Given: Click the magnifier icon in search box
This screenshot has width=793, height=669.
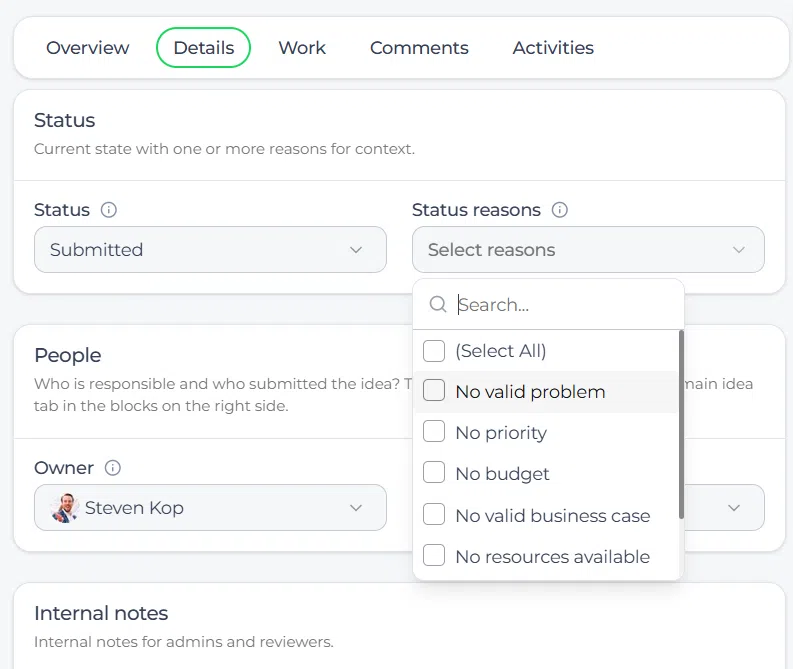Looking at the screenshot, I should tap(437, 304).
